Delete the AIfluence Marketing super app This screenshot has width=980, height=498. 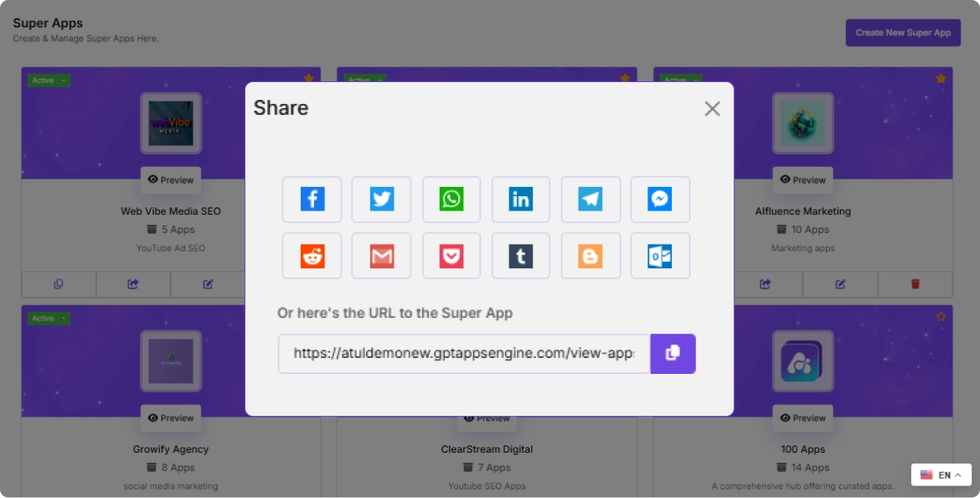click(x=915, y=284)
